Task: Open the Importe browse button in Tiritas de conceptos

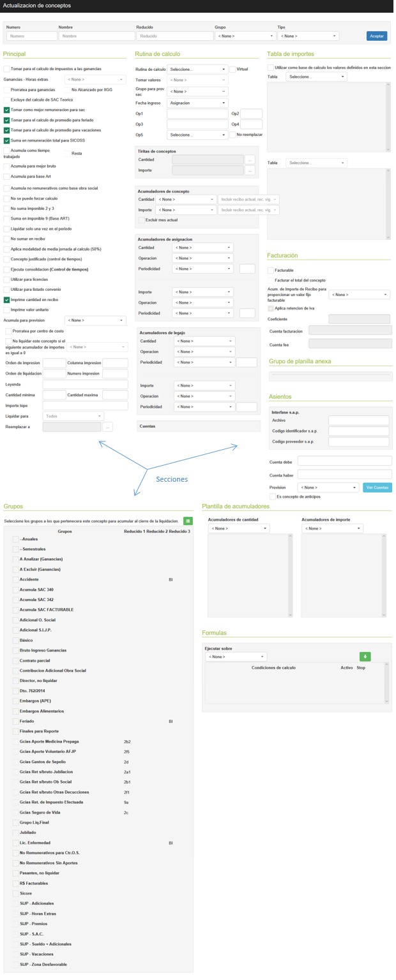Action: [x=250, y=170]
